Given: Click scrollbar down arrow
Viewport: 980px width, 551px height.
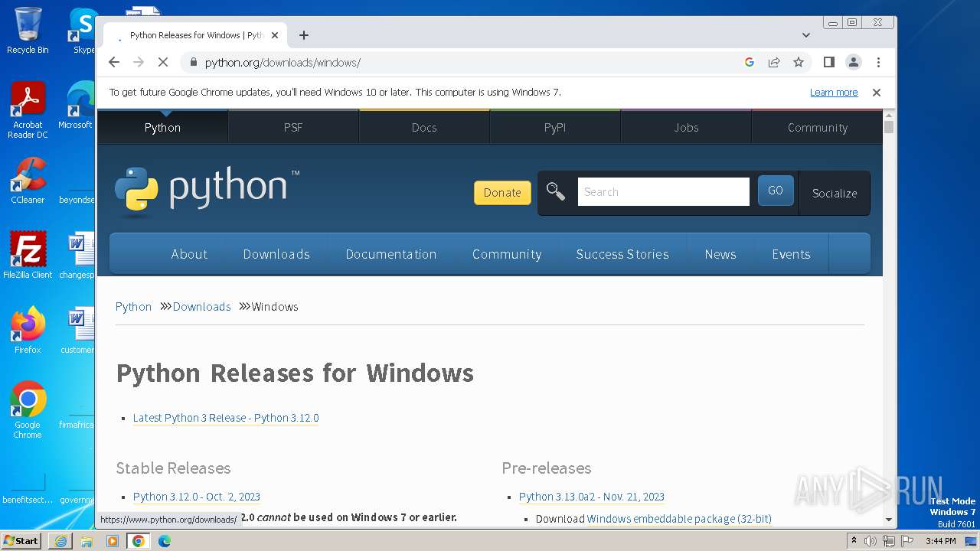Looking at the screenshot, I should click(x=889, y=520).
